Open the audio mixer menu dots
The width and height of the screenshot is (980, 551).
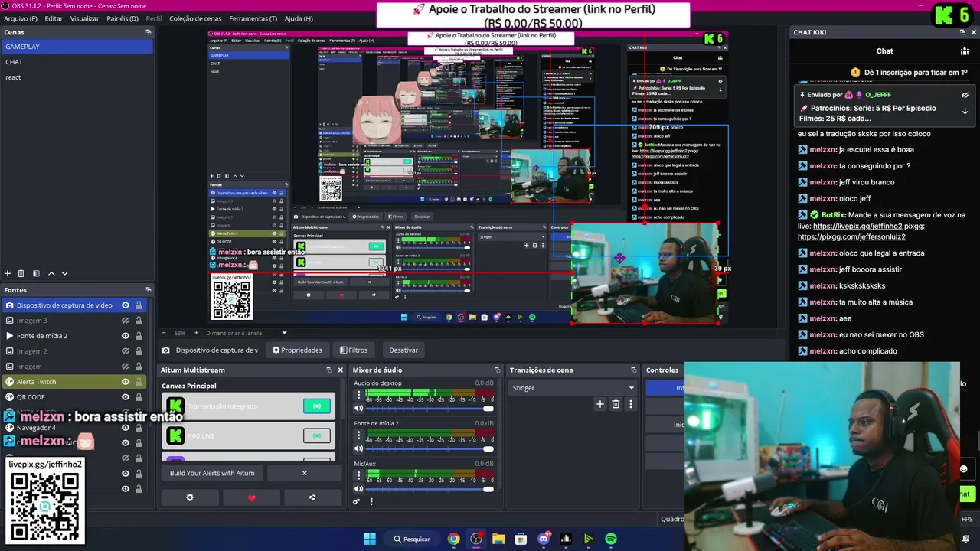(371, 502)
